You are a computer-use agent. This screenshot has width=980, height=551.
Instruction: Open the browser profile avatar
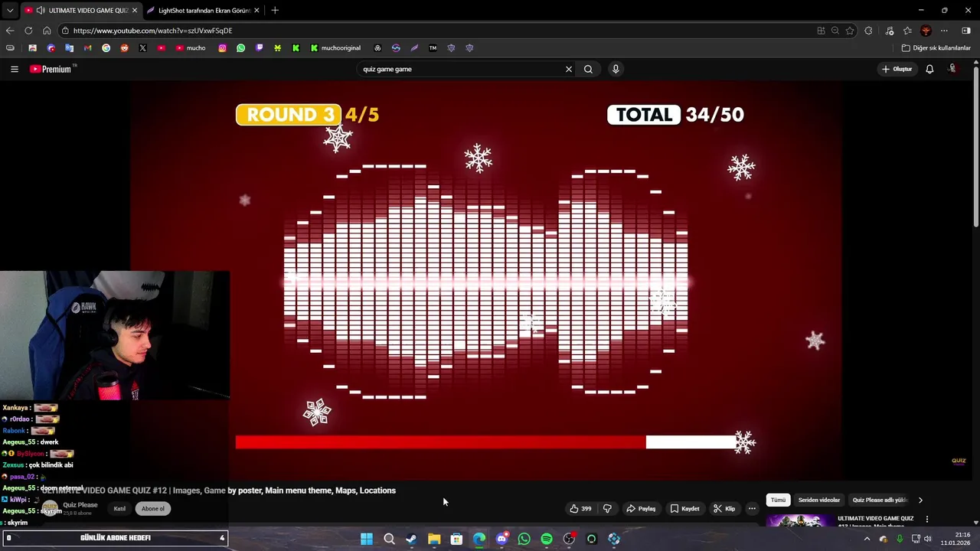point(926,31)
